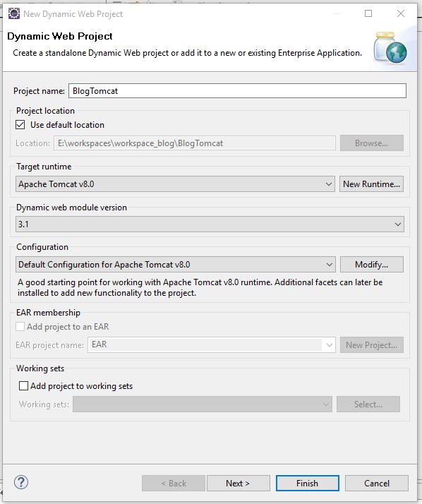422x504 pixels.
Task: Click the Eclipse icon in title bar
Action: [14, 14]
